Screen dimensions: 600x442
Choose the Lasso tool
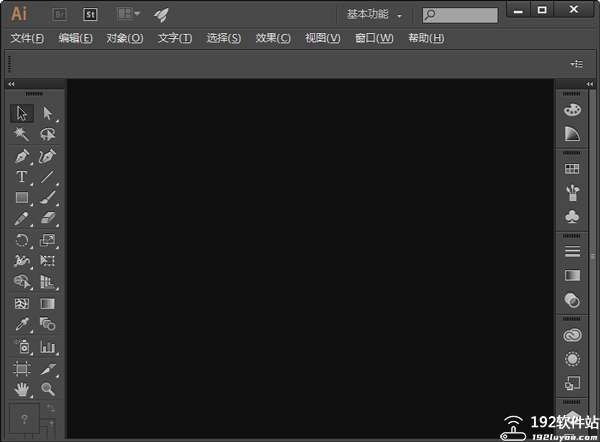47,134
